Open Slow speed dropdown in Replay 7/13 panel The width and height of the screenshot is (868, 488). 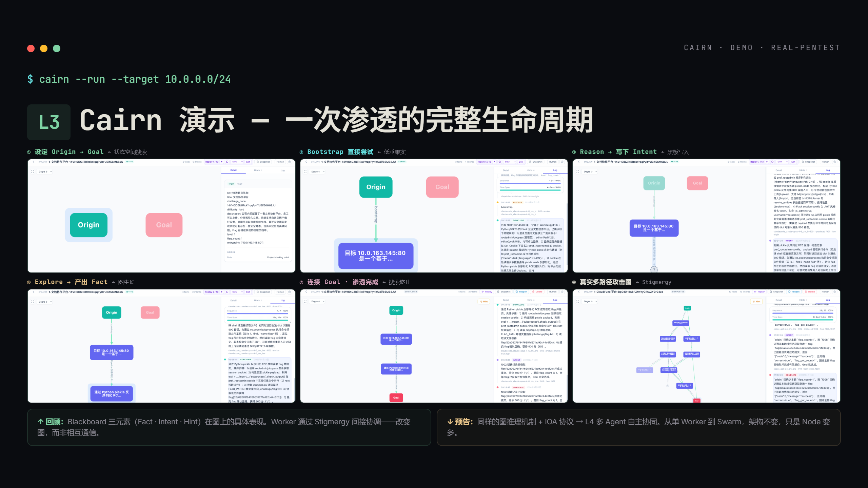(782, 162)
